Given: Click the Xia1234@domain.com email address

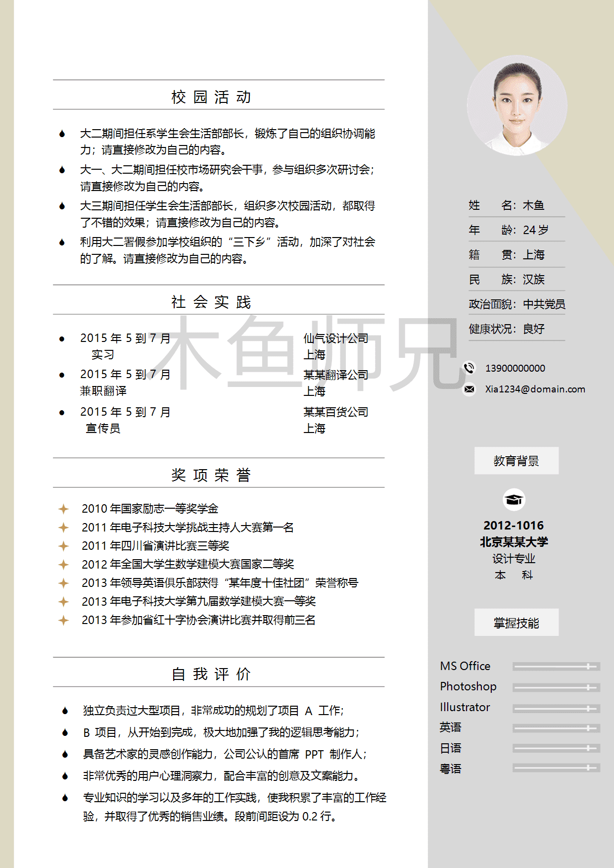Looking at the screenshot, I should [535, 389].
